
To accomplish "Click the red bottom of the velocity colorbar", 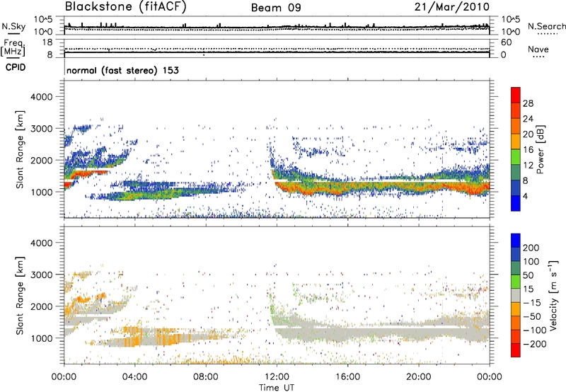I will tap(516, 350).
